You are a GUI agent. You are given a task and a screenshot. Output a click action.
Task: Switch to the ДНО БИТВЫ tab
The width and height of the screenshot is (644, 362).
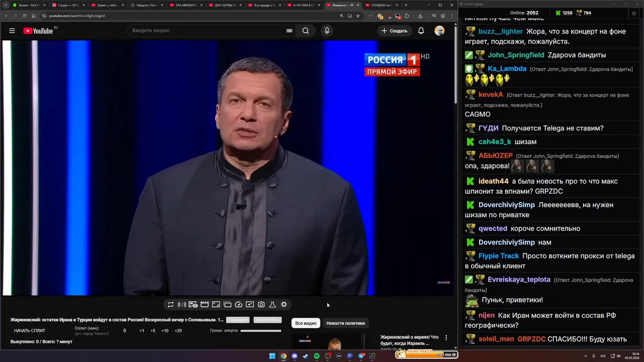tap(224, 5)
